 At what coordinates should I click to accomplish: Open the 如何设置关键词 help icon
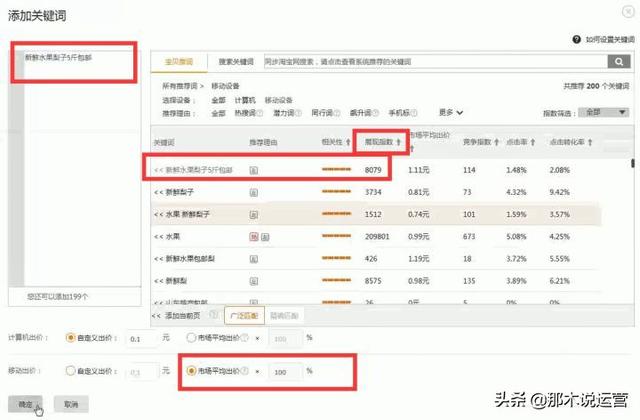coord(576,40)
